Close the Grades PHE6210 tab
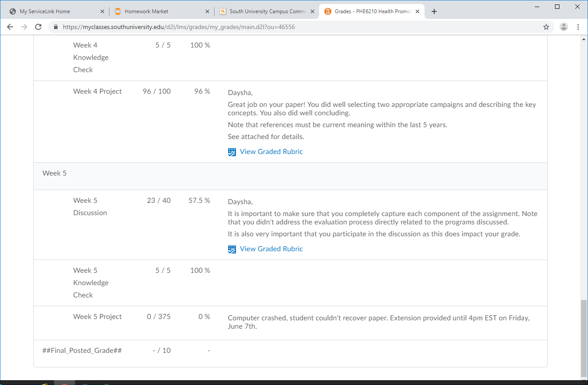 click(417, 11)
